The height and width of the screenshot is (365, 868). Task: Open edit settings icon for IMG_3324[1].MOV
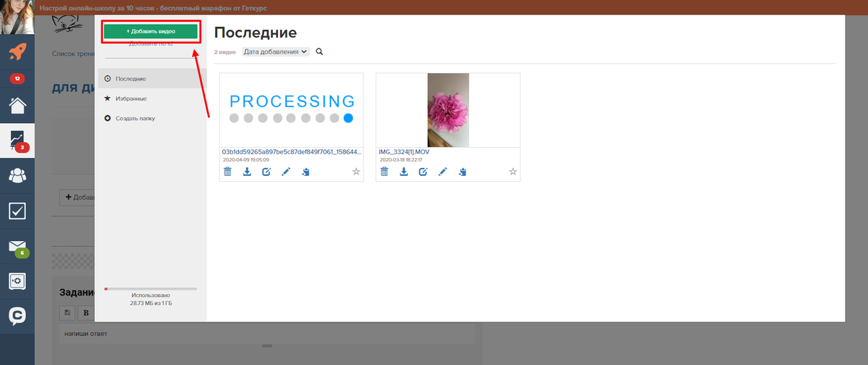coord(424,172)
